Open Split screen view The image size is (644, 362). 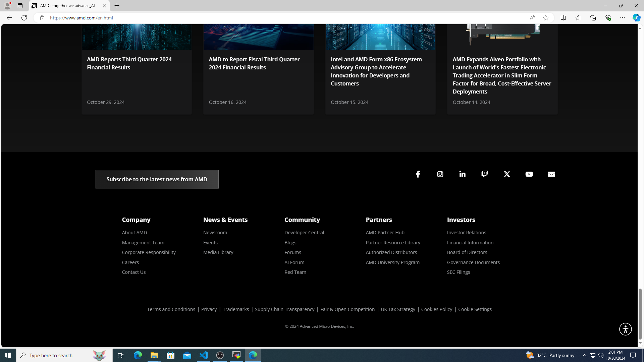tap(563, 18)
